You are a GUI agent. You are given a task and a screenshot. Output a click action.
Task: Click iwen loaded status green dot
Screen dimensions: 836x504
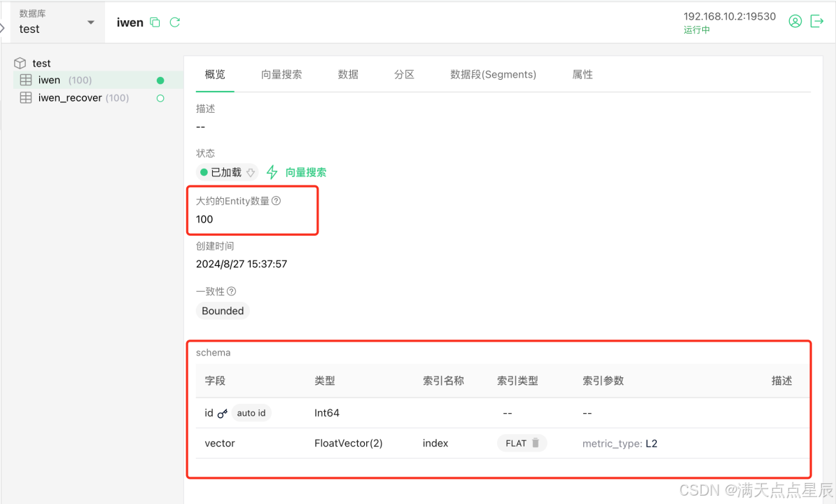click(160, 80)
